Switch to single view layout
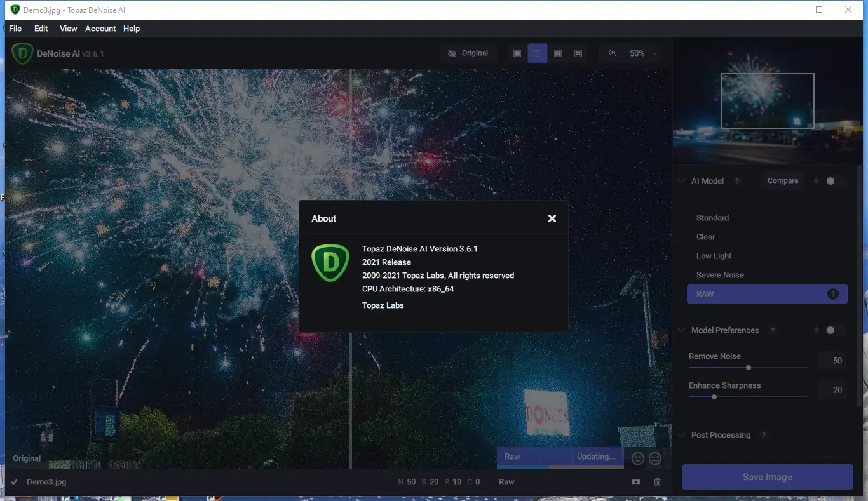Viewport: 868px width, 501px height. 517,53
